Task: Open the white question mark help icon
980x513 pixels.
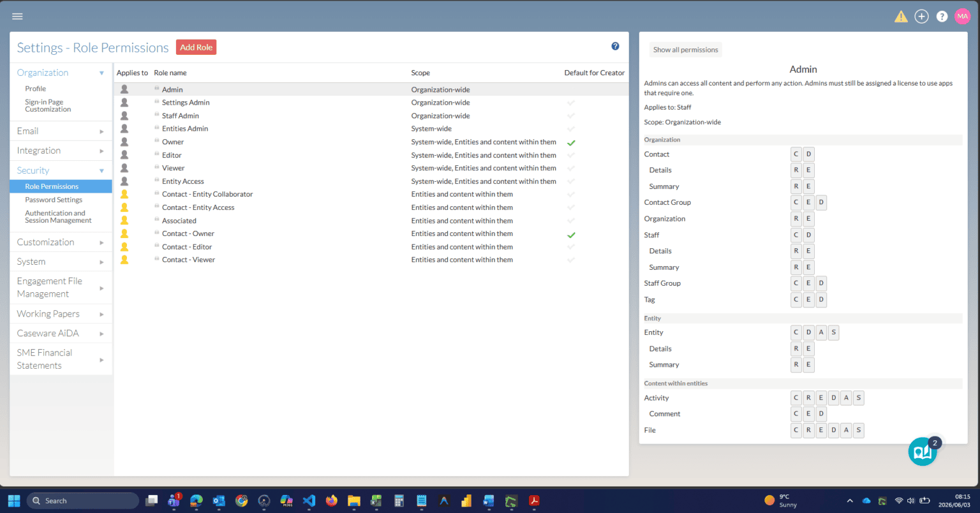Action: click(942, 17)
